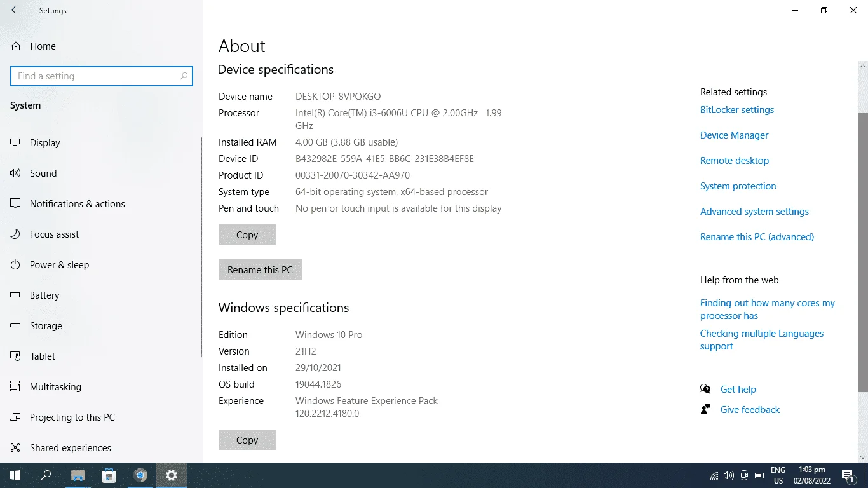The width and height of the screenshot is (868, 488).
Task: Click the Tablet icon in sidebar
Action: pyautogui.click(x=16, y=356)
